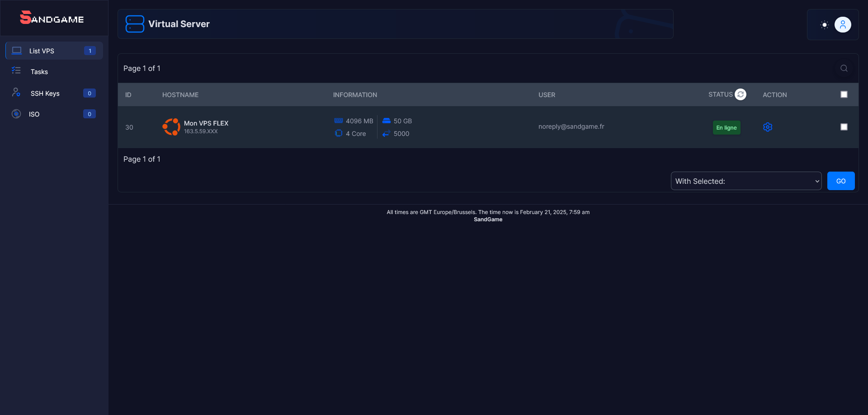The width and height of the screenshot is (868, 415).
Task: Open the user profile icon top right
Action: [x=842, y=25]
